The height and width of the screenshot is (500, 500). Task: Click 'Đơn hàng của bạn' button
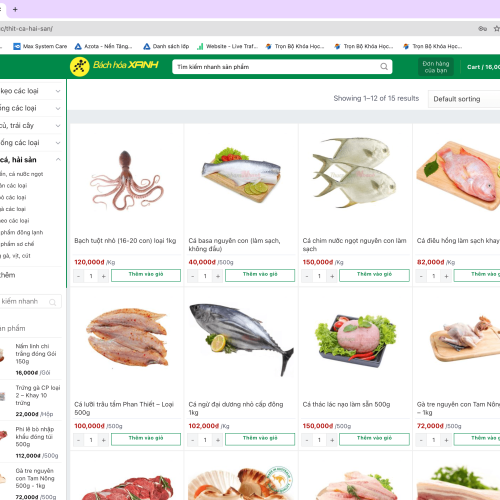[436, 67]
